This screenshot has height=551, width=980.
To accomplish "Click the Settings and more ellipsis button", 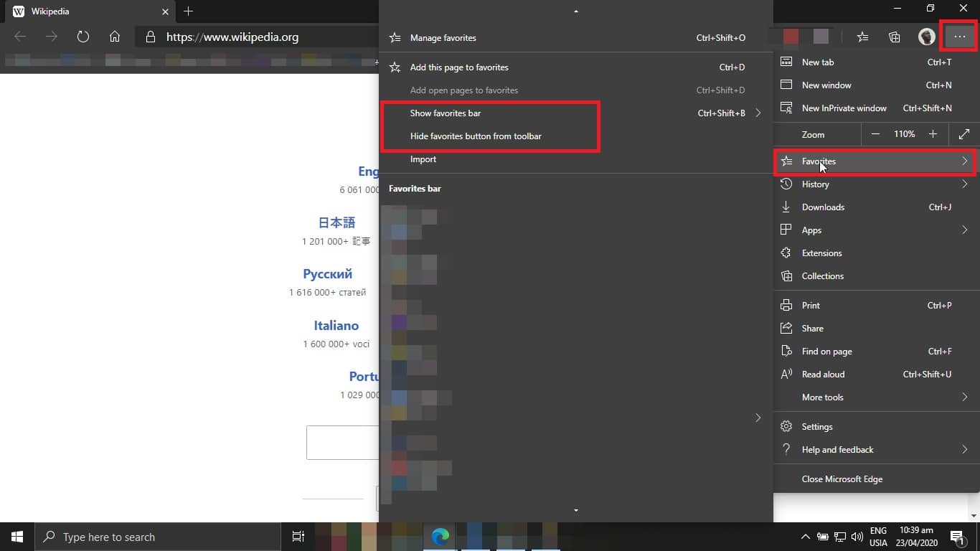I will pyautogui.click(x=959, y=37).
